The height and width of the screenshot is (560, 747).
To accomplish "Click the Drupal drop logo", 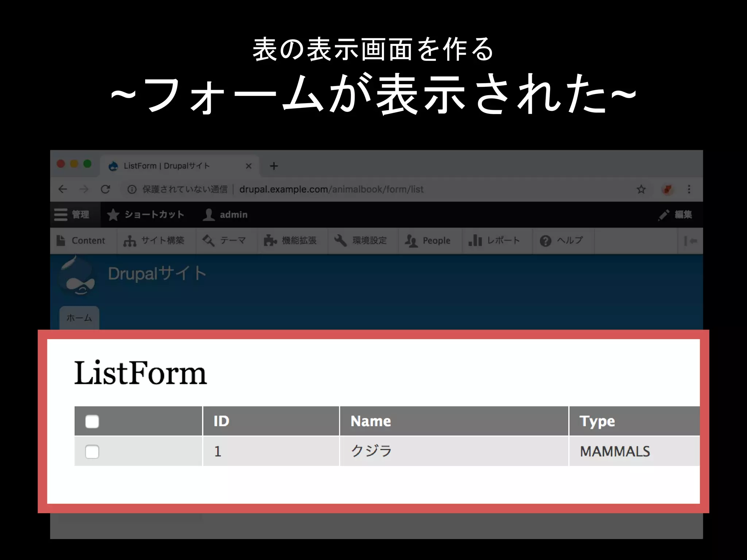I will [x=77, y=276].
